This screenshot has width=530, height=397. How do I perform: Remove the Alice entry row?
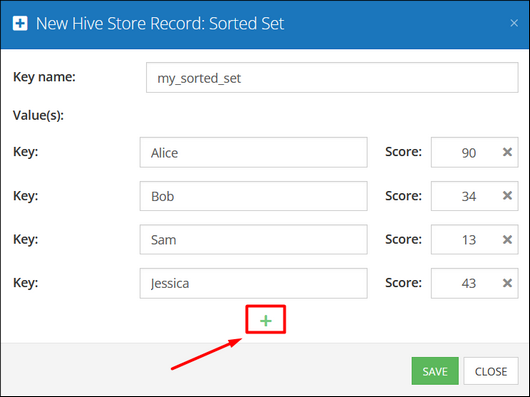(x=507, y=152)
